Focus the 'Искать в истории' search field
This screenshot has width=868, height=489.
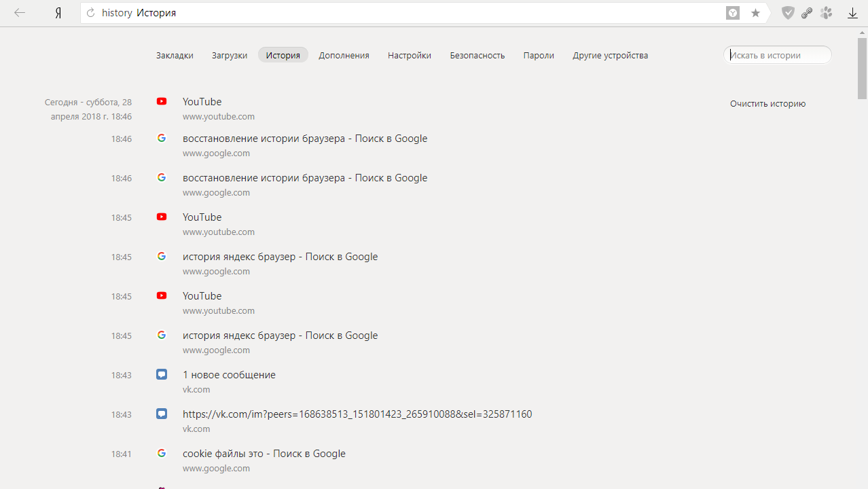tap(778, 56)
